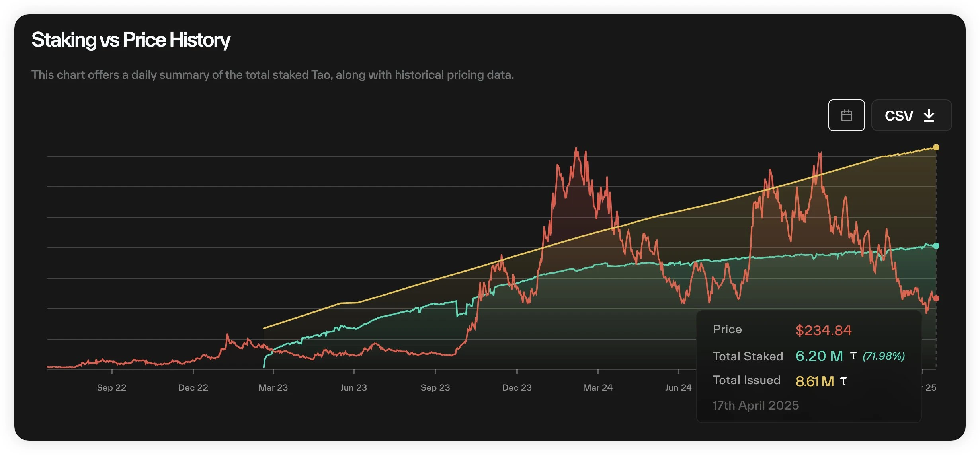This screenshot has width=980, height=455.
Task: Click the 71.98% staked percentage
Action: pyautogui.click(x=884, y=356)
